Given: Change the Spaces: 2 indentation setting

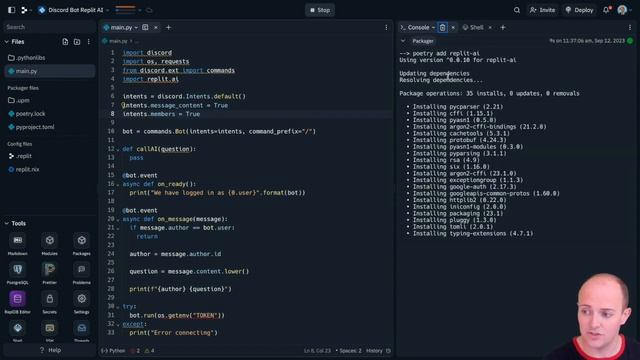Looking at the screenshot, I should pos(348,351).
